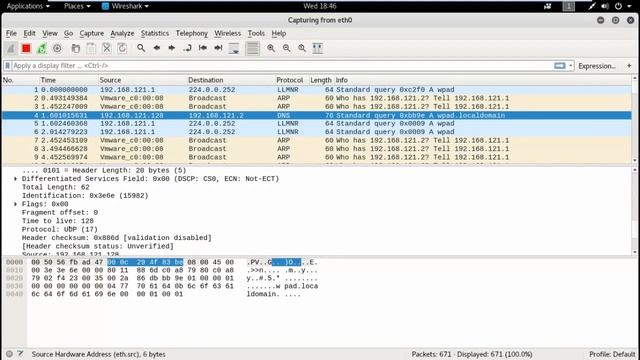This screenshot has width=640, height=360.
Task: Select packet 1 LLMNR query 0xc2f0
Action: [317, 89]
